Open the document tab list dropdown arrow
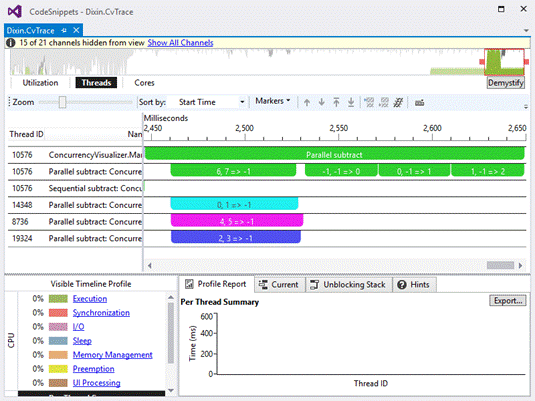Viewport: 535px width, 401px height. [526, 30]
